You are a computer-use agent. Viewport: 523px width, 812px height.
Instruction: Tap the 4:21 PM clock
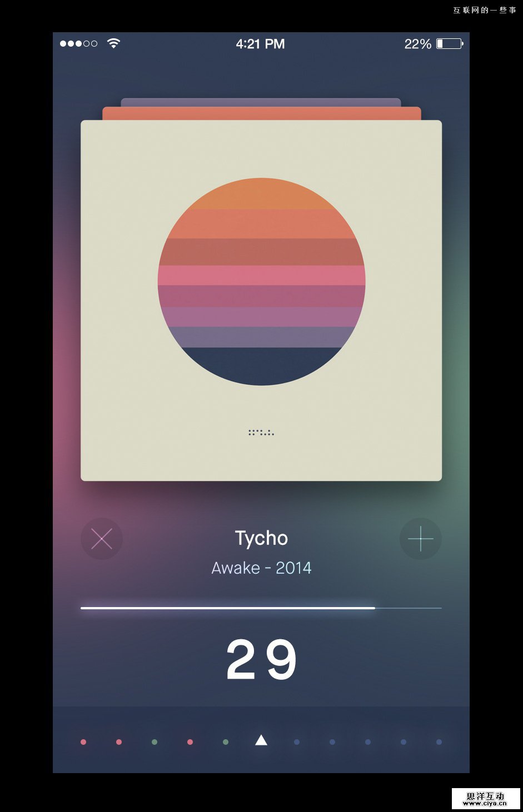[x=260, y=44]
